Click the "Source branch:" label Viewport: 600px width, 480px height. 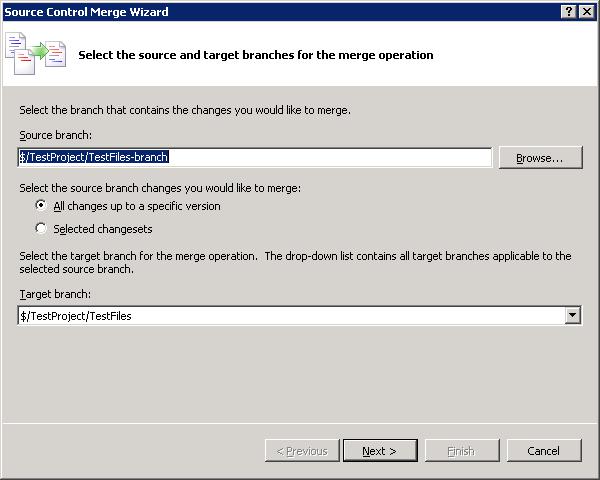[x=56, y=135]
